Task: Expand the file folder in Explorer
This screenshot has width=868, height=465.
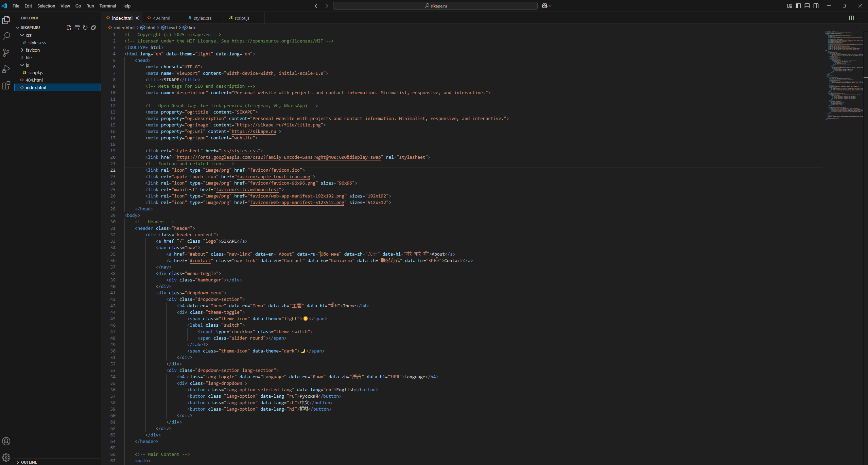Action: click(x=29, y=57)
